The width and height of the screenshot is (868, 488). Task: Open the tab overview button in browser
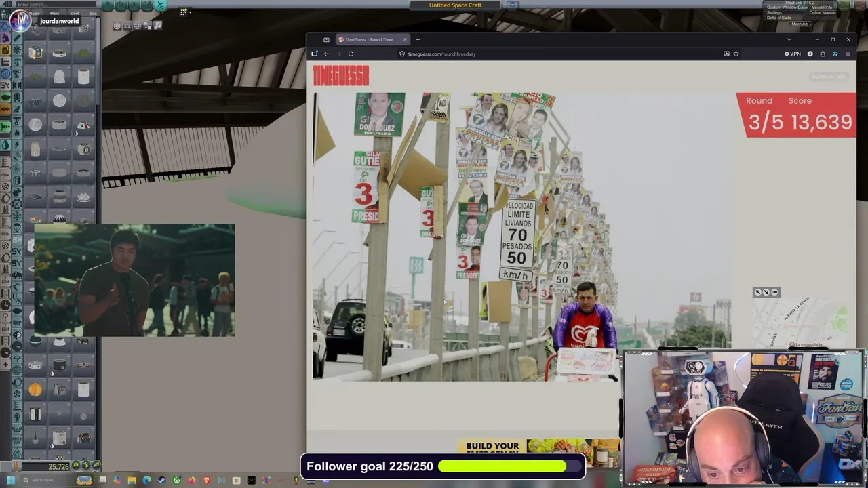(x=326, y=39)
